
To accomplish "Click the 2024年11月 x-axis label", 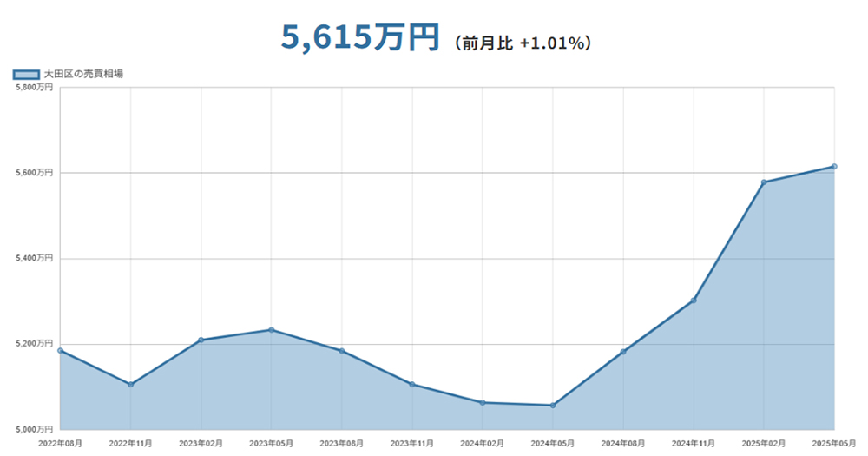I will click(x=694, y=444).
